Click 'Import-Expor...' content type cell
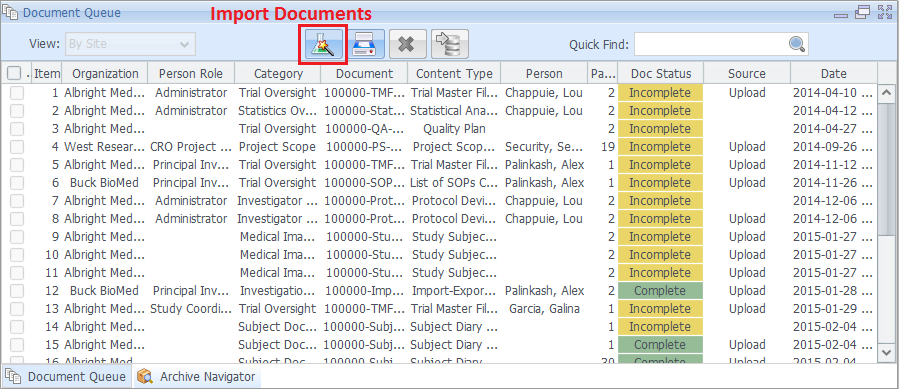The width and height of the screenshot is (899, 389). coord(454,291)
